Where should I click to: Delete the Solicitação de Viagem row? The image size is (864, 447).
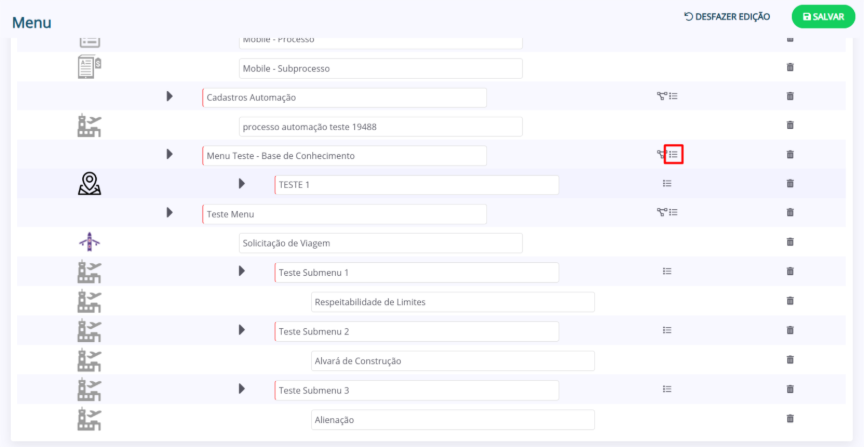(790, 242)
